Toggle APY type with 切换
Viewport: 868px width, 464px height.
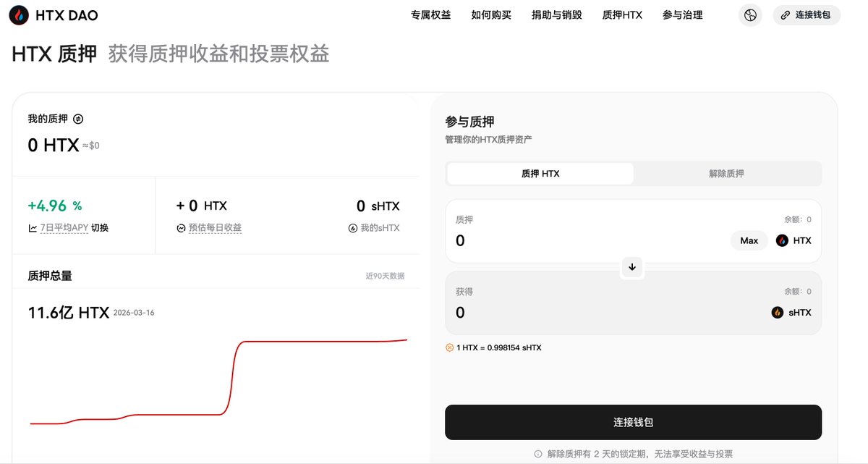pos(100,228)
